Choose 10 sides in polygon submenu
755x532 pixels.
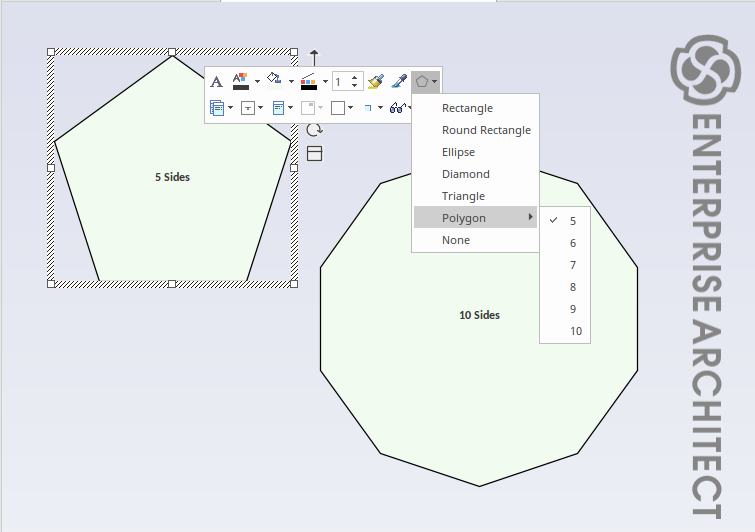576,331
